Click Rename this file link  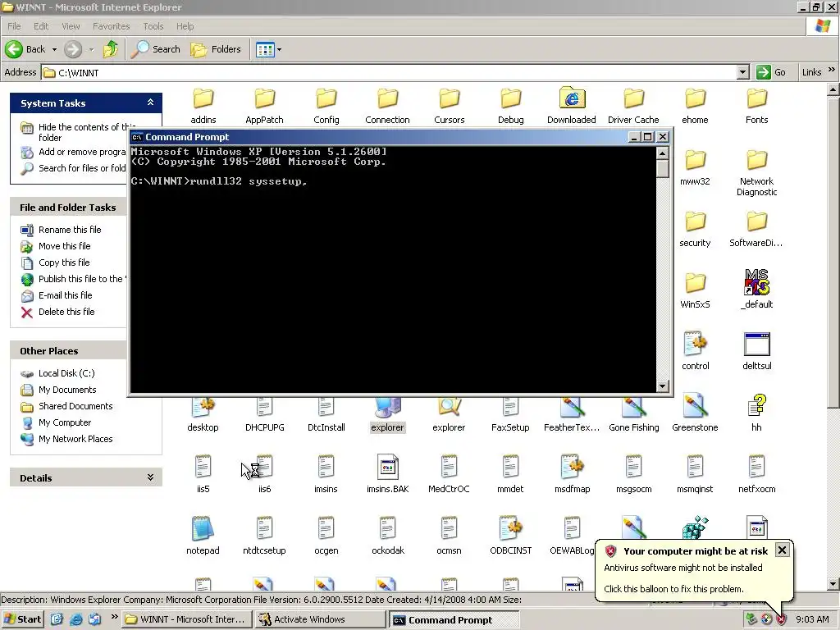[x=70, y=230]
